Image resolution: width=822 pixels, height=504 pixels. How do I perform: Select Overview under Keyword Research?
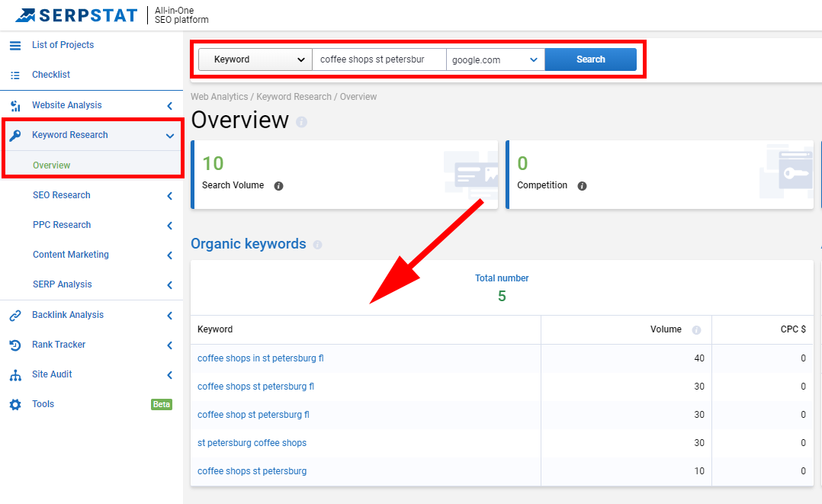click(x=51, y=165)
